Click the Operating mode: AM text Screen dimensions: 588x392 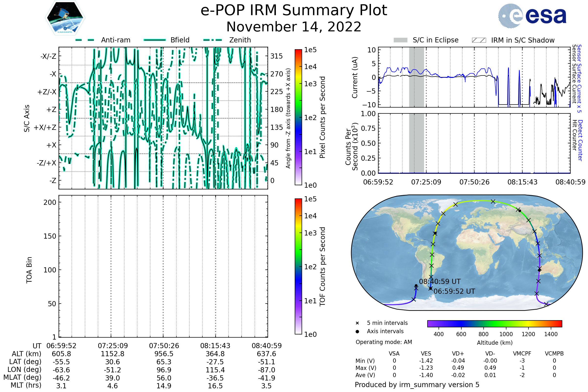point(384,342)
